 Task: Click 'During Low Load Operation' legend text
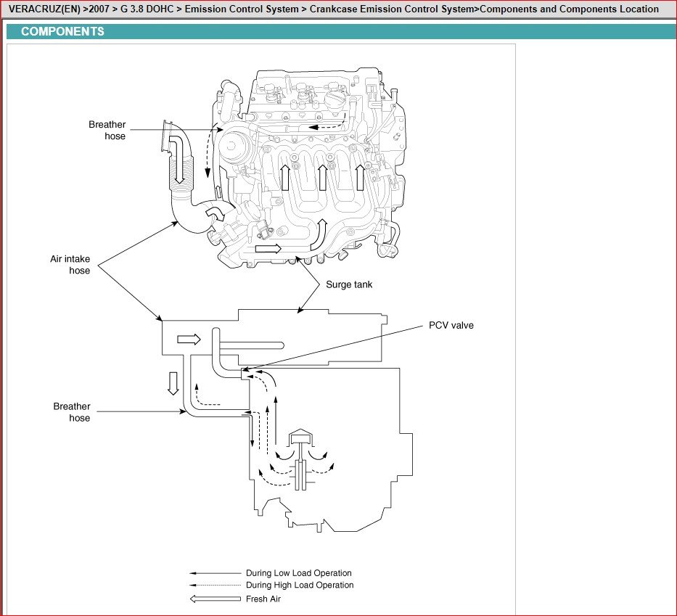click(299, 573)
